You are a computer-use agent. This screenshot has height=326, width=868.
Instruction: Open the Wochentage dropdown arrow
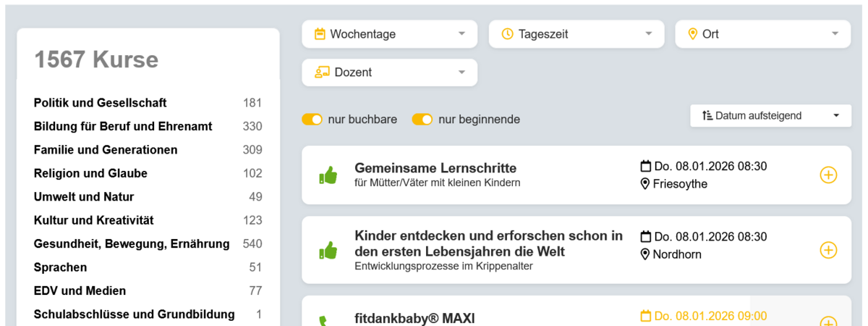[462, 34]
